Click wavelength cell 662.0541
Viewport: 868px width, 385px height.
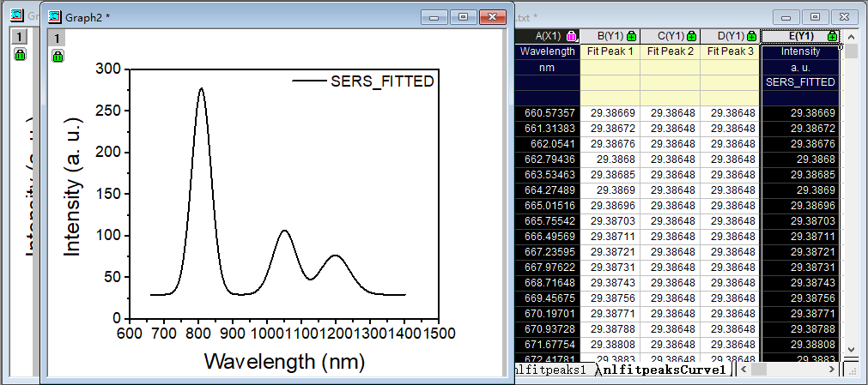[x=548, y=144]
